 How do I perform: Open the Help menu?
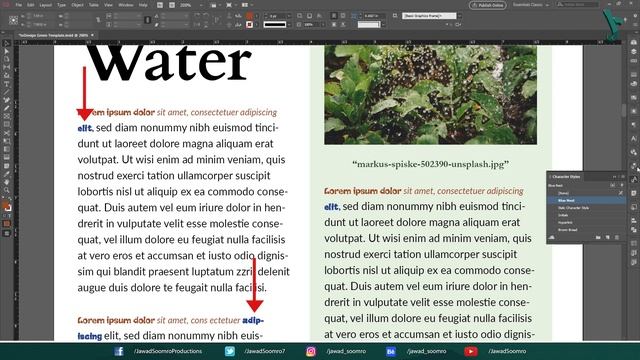[143, 5]
